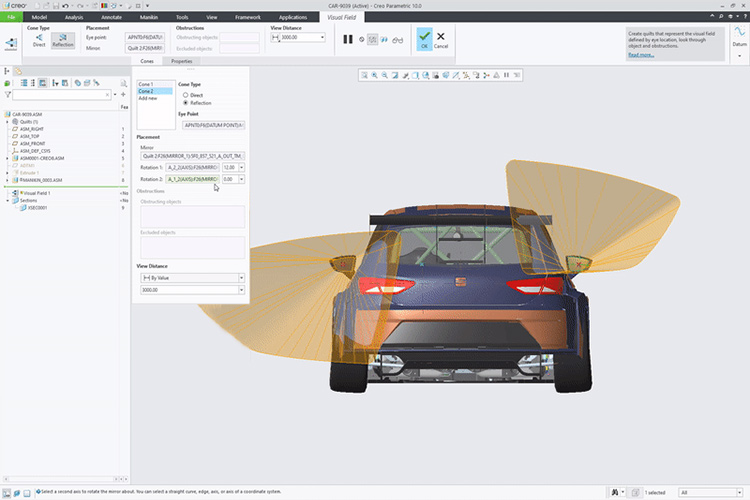Open the Rotation 1 angle dropdown
Viewport: 750px width, 500px height.
click(x=243, y=167)
